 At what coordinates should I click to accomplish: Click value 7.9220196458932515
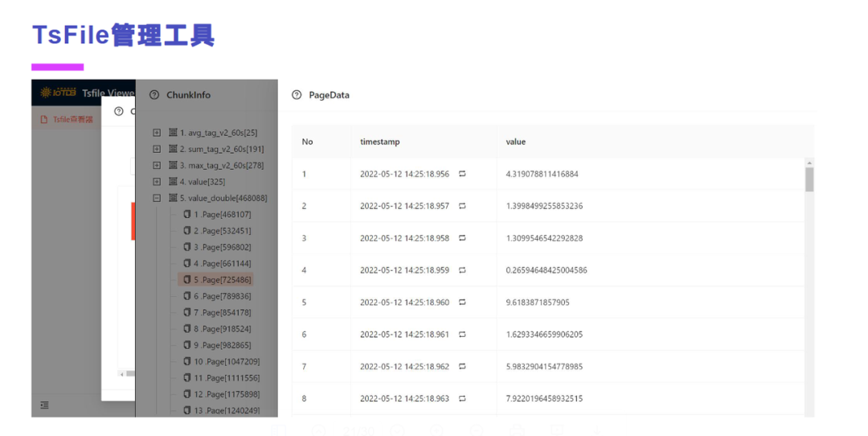point(544,399)
